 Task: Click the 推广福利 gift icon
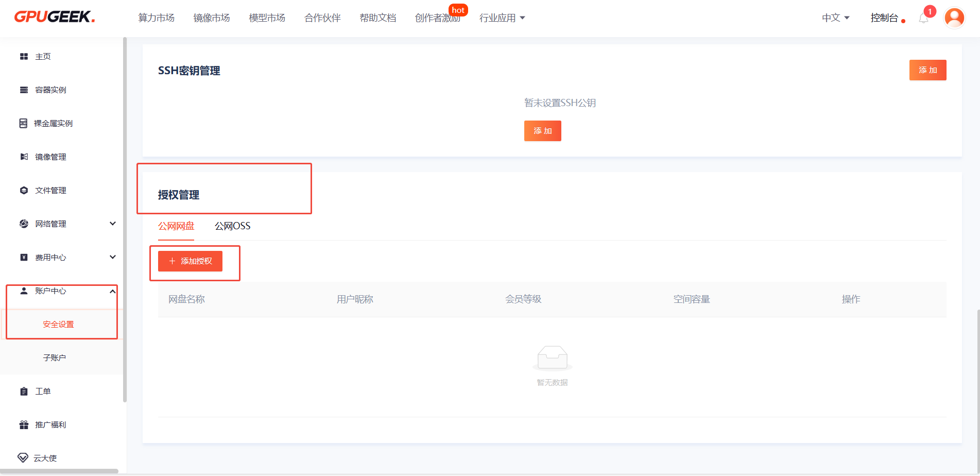[x=24, y=425]
